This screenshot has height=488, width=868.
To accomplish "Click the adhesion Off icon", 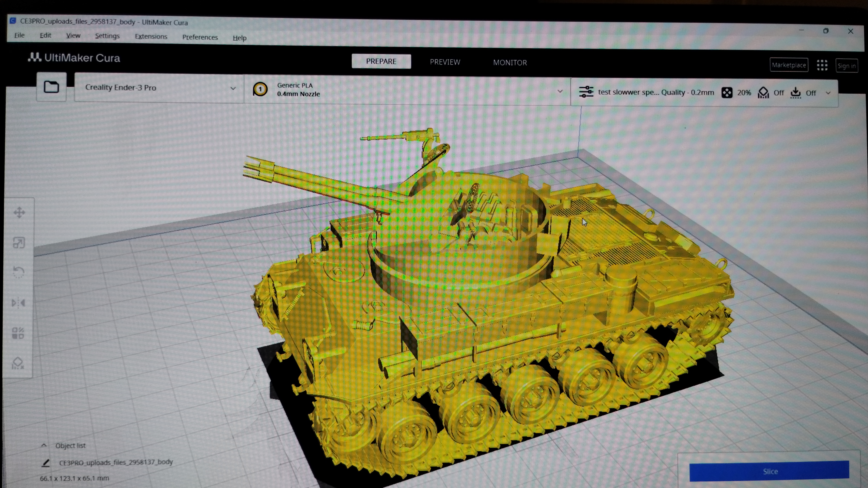I will point(795,93).
